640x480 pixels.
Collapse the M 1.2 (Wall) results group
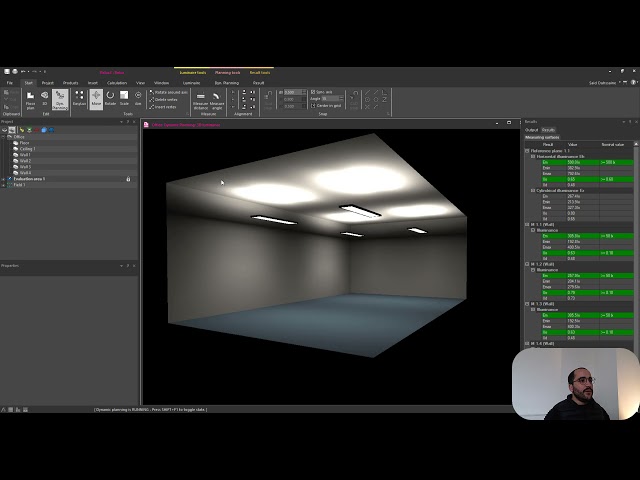[x=527, y=264]
